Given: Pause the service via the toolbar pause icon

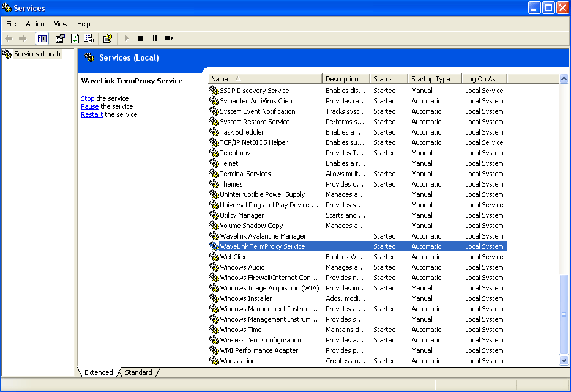Looking at the screenshot, I should (154, 38).
